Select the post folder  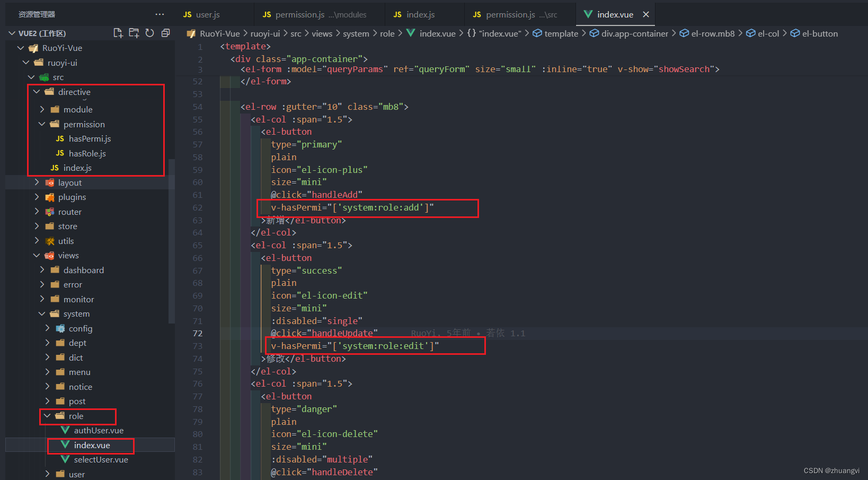click(77, 402)
